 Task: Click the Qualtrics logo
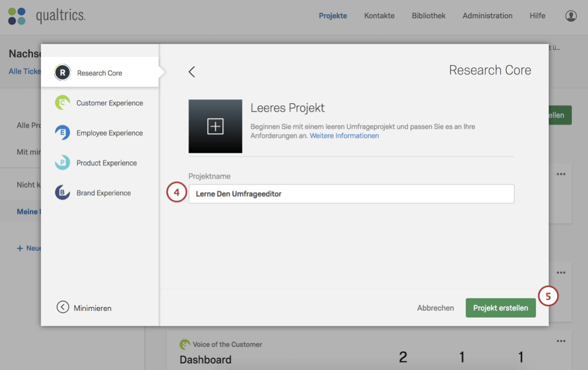[46, 16]
